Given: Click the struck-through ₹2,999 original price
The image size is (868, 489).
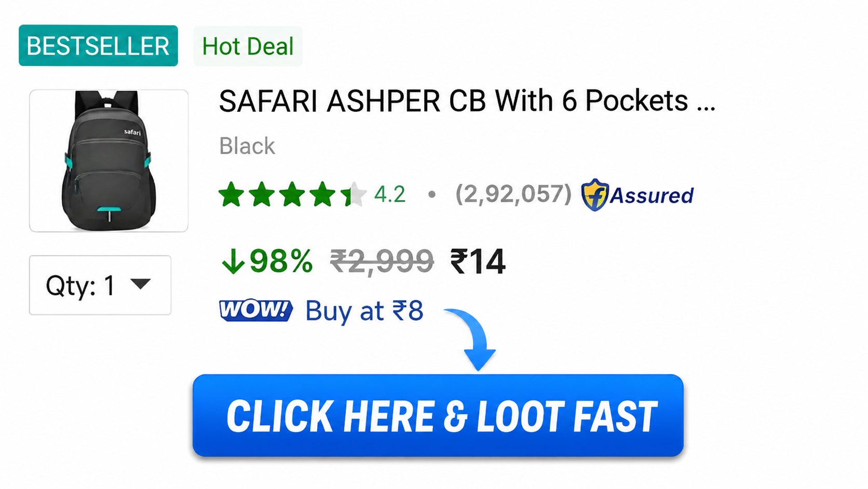Looking at the screenshot, I should [382, 261].
